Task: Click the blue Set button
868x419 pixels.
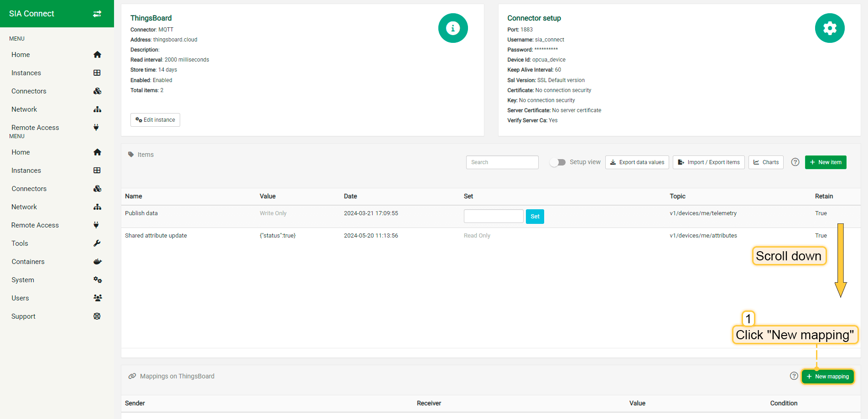Action: [535, 217]
